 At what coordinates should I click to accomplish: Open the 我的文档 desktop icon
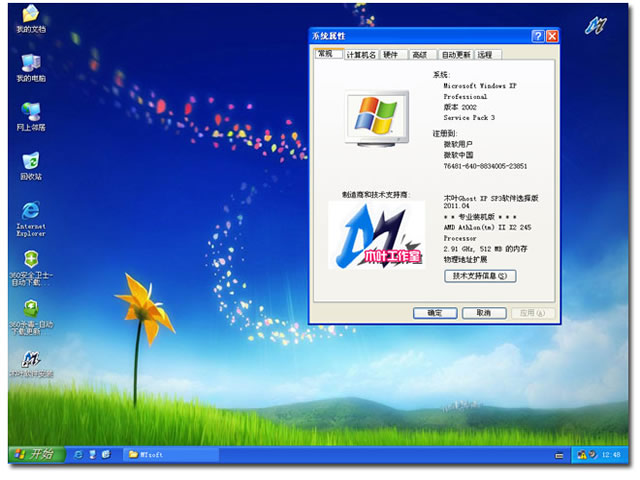31,18
